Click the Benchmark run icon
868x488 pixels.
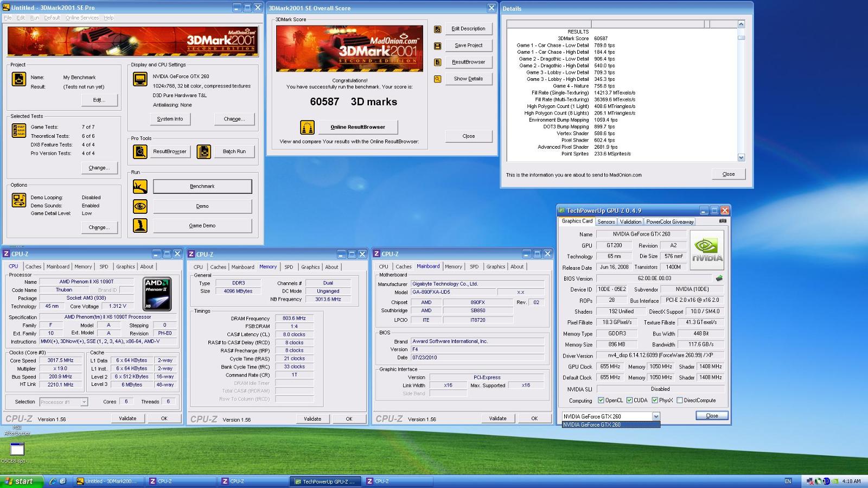140,187
